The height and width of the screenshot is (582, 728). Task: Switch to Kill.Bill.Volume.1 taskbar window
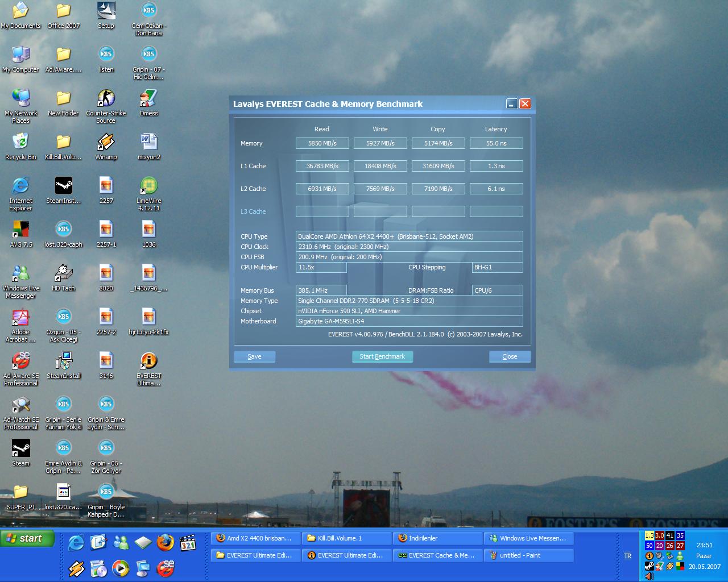(346, 538)
